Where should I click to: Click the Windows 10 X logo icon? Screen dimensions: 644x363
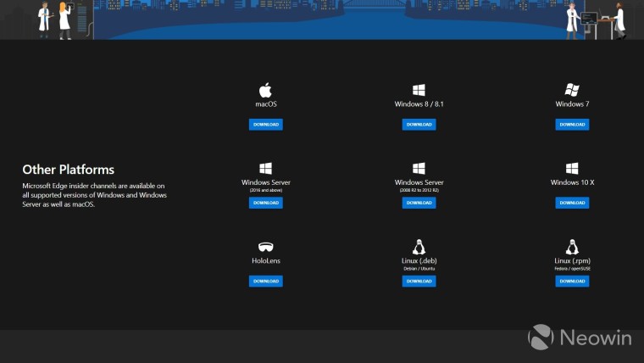pos(572,168)
